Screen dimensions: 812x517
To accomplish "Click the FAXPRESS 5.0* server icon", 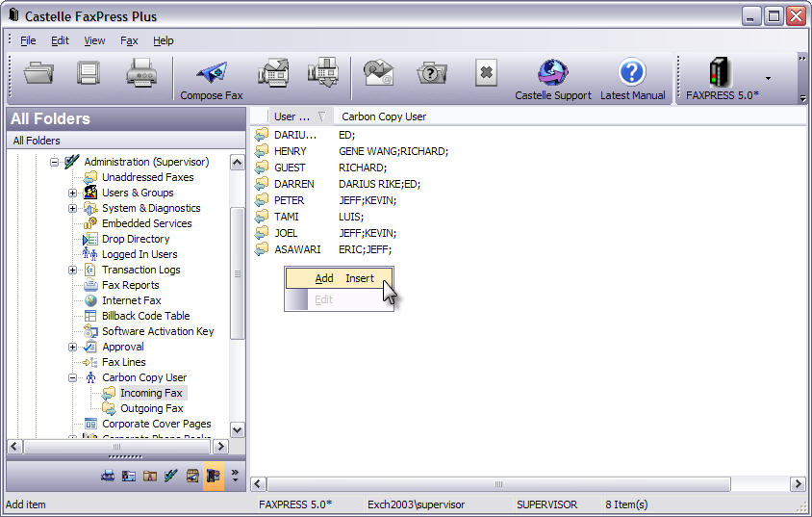I will [x=720, y=72].
